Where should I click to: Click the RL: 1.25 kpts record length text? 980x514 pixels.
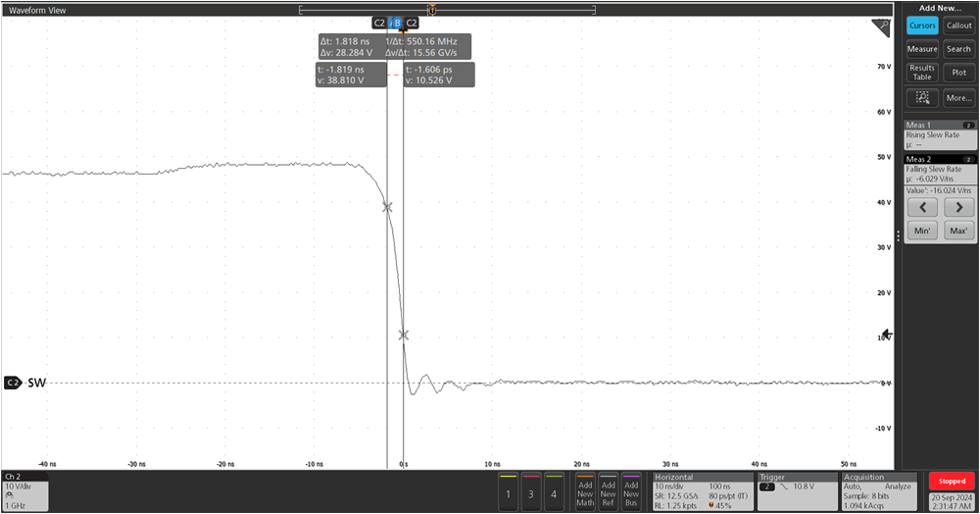[675, 505]
